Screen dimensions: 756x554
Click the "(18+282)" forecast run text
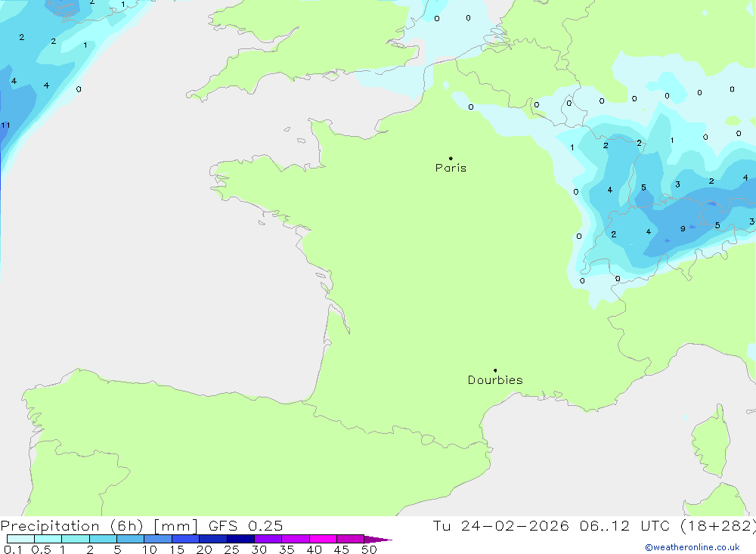click(718, 526)
